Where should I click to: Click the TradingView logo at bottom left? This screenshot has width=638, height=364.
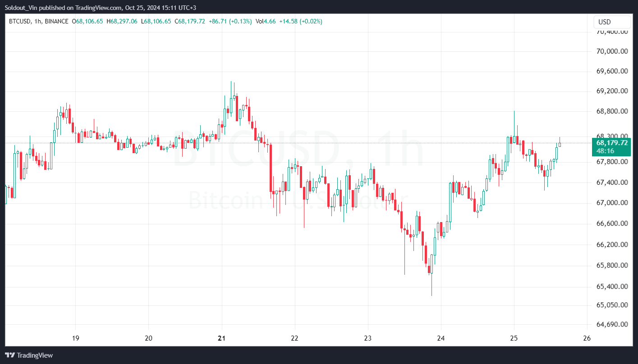point(29,355)
